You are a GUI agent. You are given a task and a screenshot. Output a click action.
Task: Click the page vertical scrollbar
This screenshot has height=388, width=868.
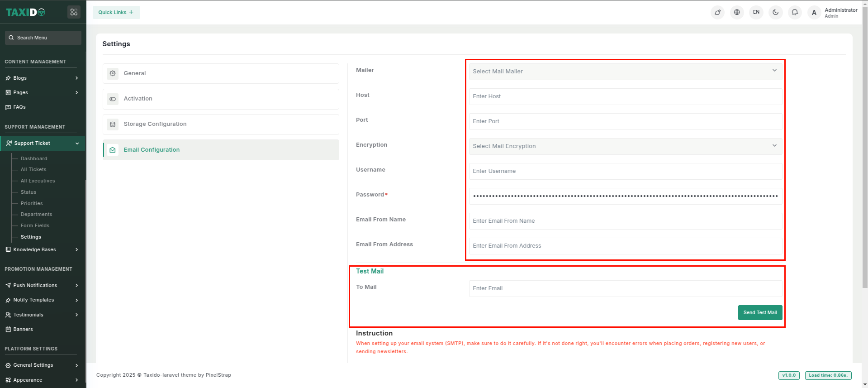tap(865, 145)
